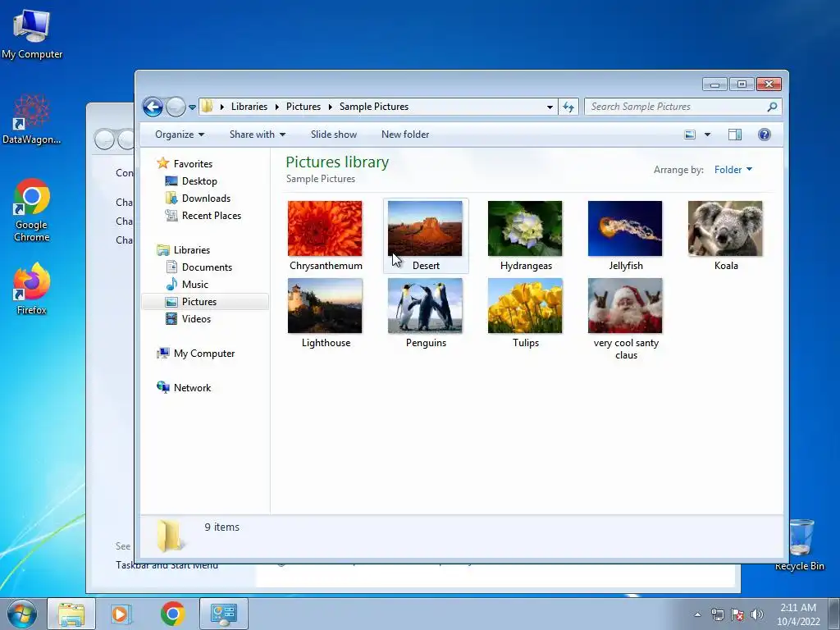
Task: Open Recent Places in sidebar
Action: click(211, 216)
